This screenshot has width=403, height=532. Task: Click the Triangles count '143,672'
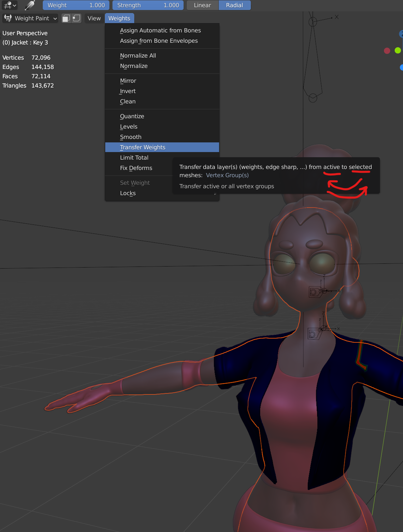(43, 86)
